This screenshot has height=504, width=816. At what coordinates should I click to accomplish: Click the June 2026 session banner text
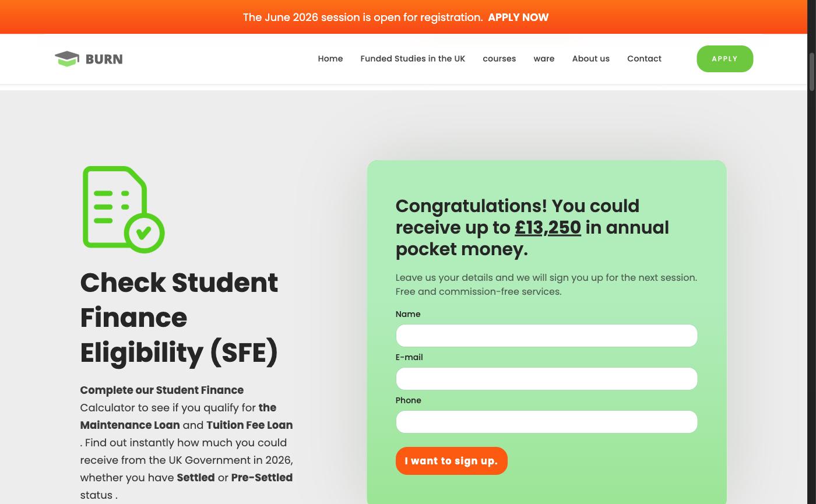coord(363,17)
